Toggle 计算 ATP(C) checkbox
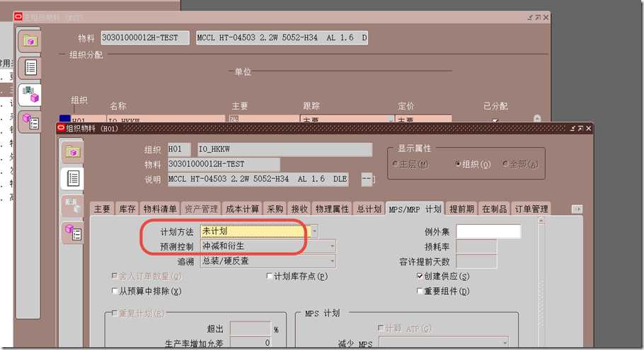The height and width of the screenshot is (350, 644). (381, 328)
